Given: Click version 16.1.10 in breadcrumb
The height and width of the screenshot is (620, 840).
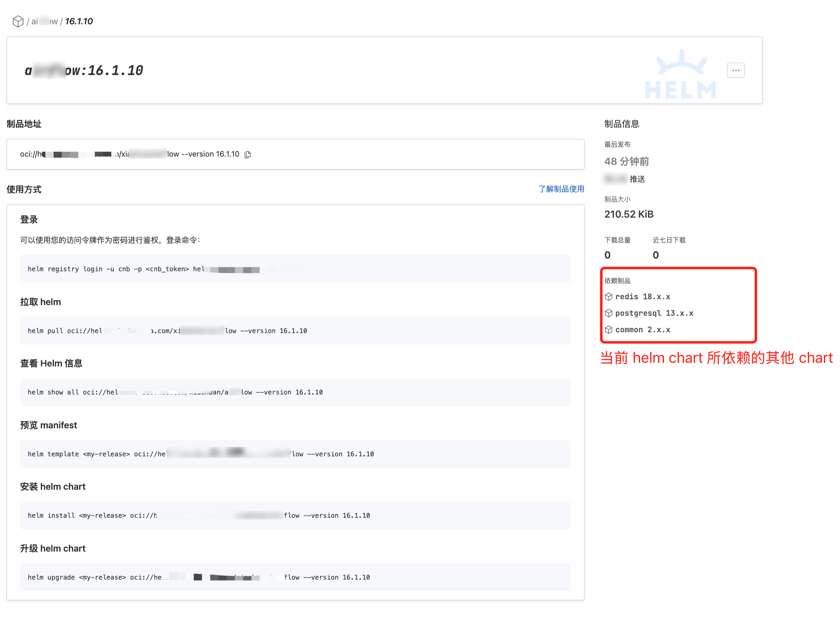Looking at the screenshot, I should click(x=79, y=21).
